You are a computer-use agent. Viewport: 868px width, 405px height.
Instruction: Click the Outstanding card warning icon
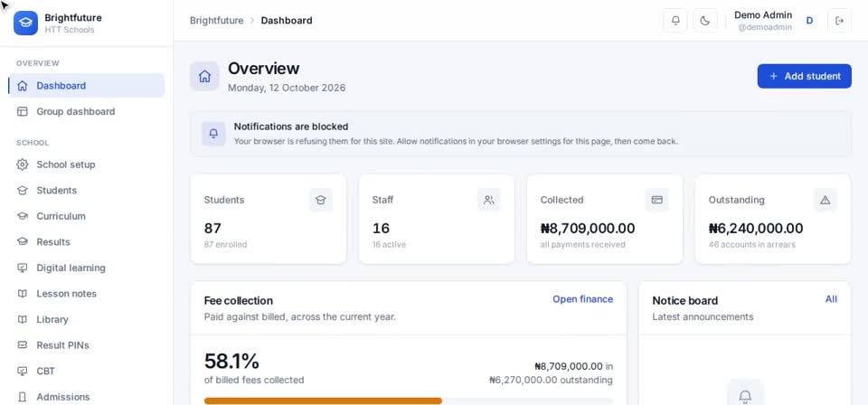[825, 200]
